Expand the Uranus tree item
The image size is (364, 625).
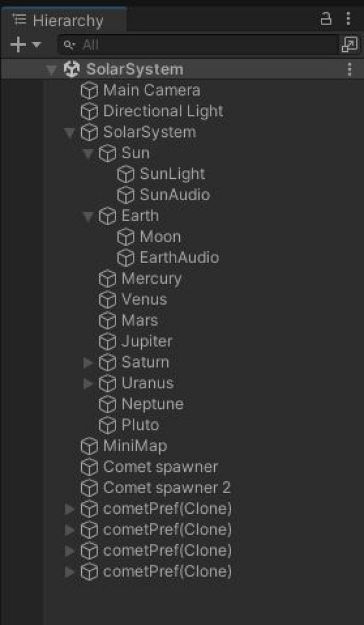[87, 383]
